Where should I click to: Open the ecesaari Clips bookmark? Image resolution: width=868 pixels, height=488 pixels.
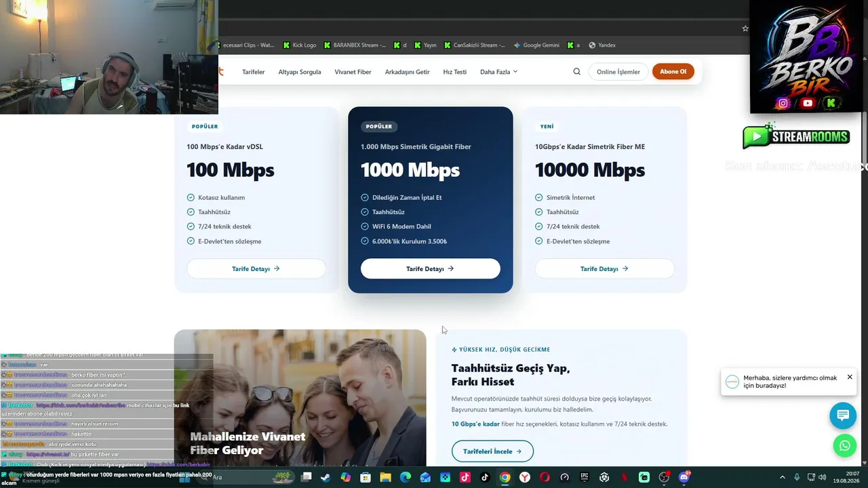click(248, 45)
